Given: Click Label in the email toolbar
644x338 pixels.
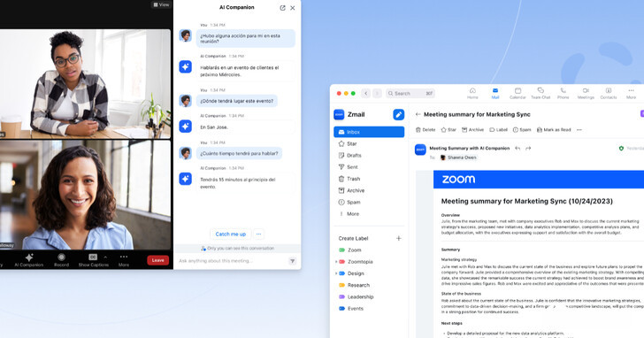Looking at the screenshot, I should (x=498, y=130).
